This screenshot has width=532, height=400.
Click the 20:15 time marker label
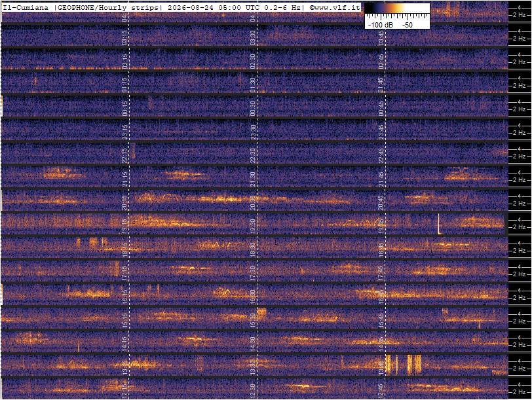pos(124,203)
